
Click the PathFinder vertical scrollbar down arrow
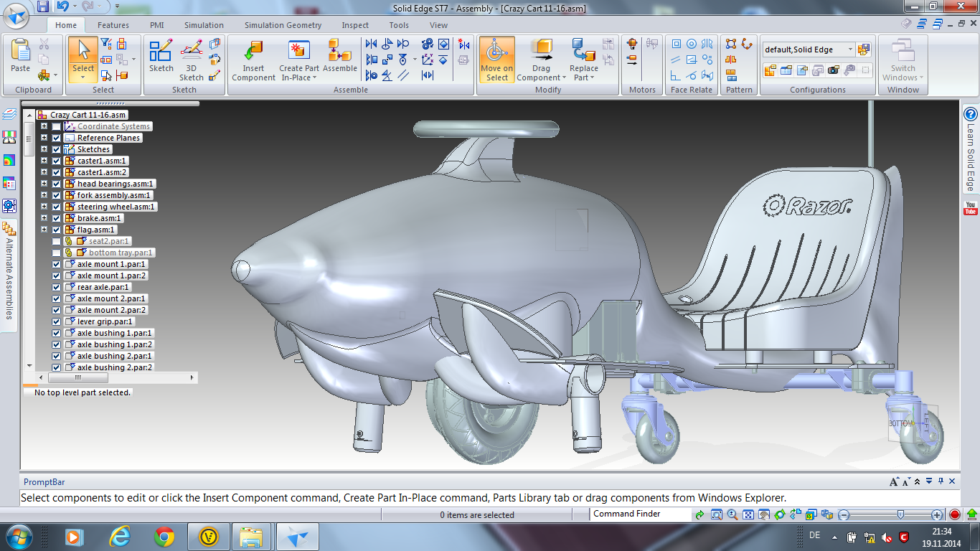coord(29,366)
